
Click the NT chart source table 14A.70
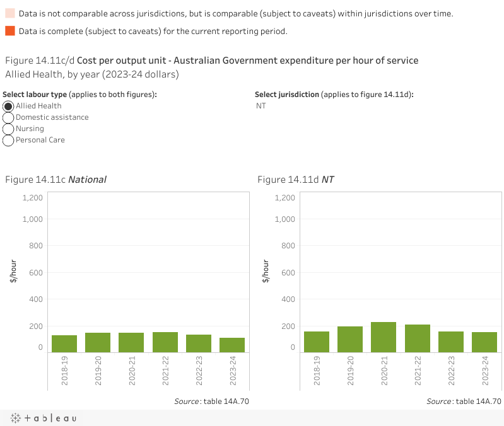click(x=464, y=401)
